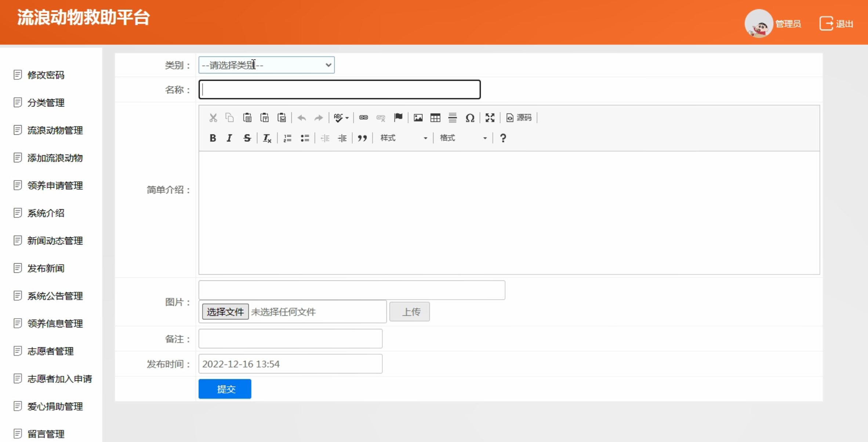Click the Insert Link icon

[x=363, y=118]
